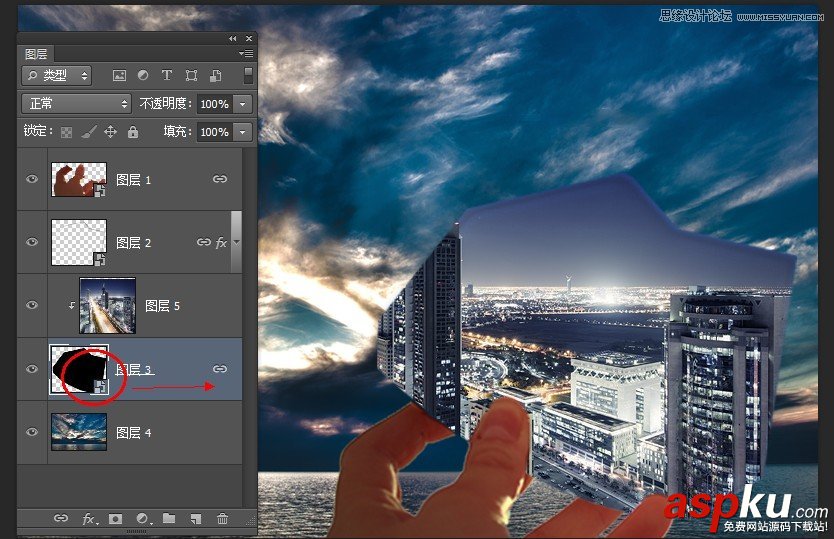Select 图层 1 hand thumbnail

[79, 179]
